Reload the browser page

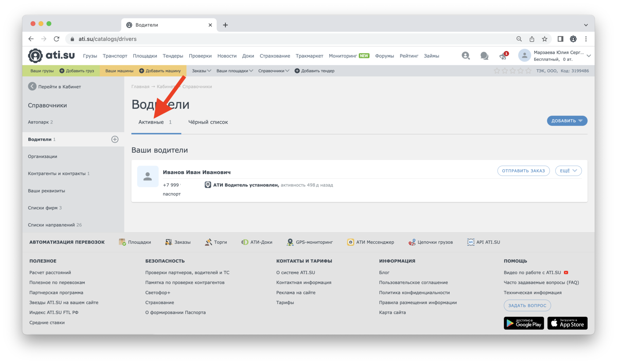(x=57, y=39)
